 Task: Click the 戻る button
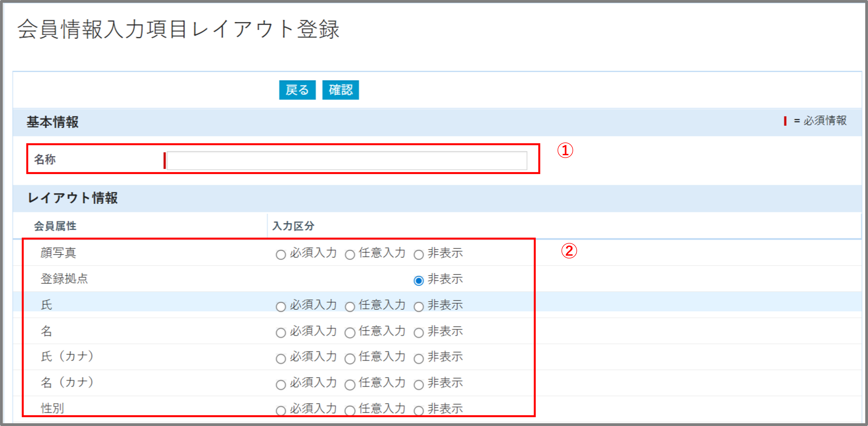pyautogui.click(x=297, y=90)
